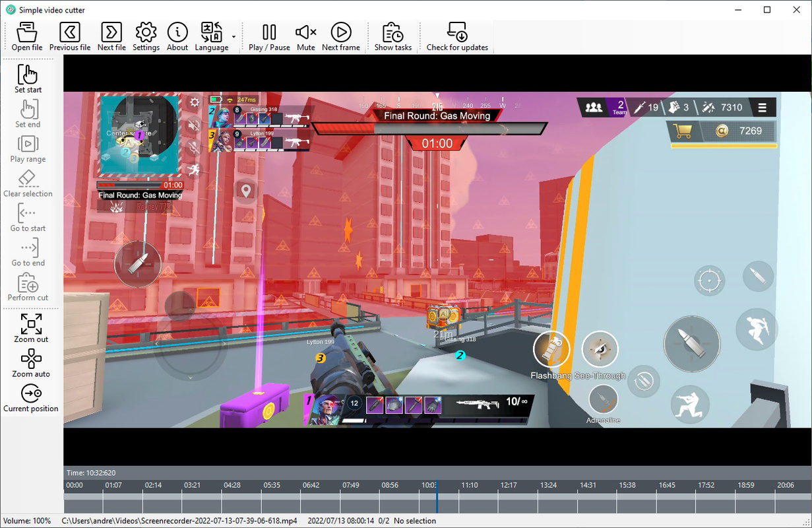Check for updates

tap(457, 37)
